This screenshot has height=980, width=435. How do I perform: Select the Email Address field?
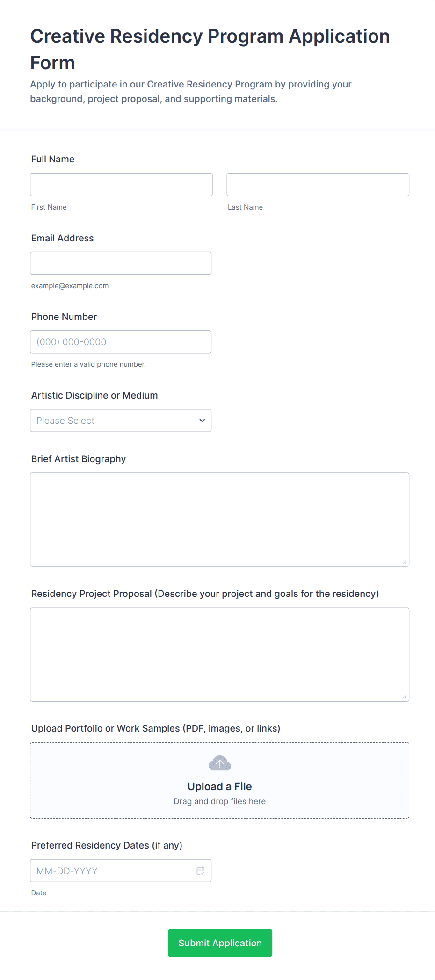point(121,263)
